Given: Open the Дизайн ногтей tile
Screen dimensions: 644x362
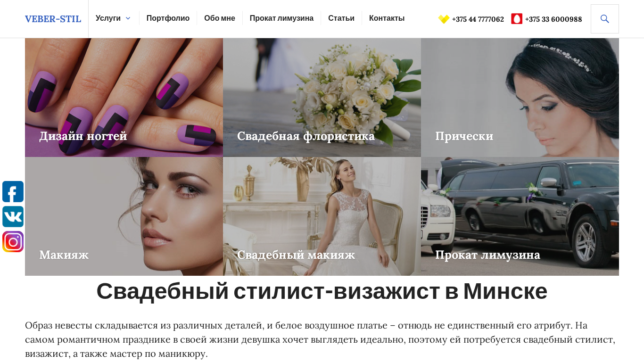Looking at the screenshot, I should coord(124,98).
